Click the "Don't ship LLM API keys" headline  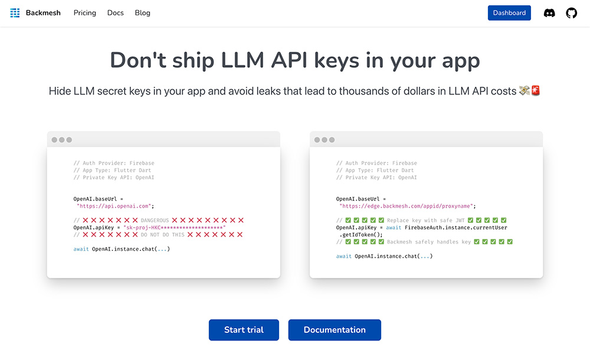295,60
